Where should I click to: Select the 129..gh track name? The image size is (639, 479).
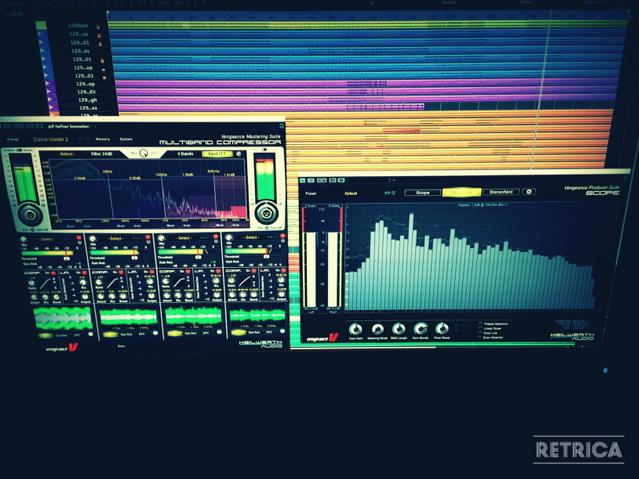[x=87, y=99]
